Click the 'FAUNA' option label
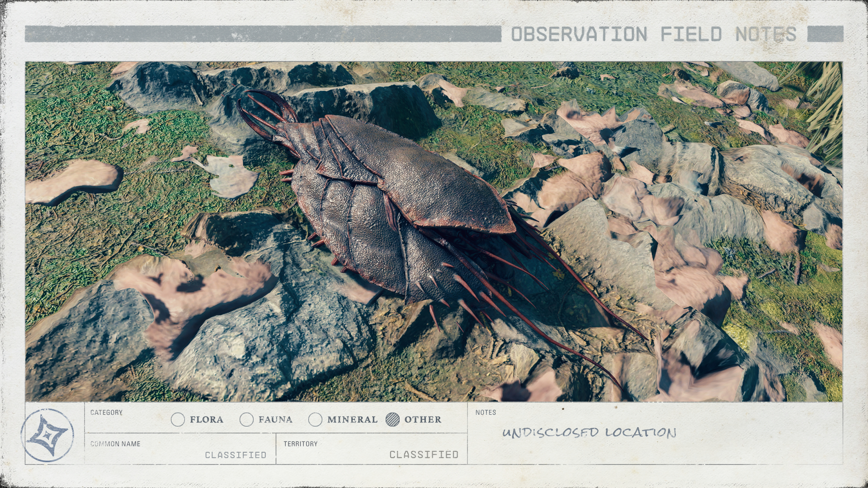Image resolution: width=868 pixels, height=488 pixels. pyautogui.click(x=275, y=419)
